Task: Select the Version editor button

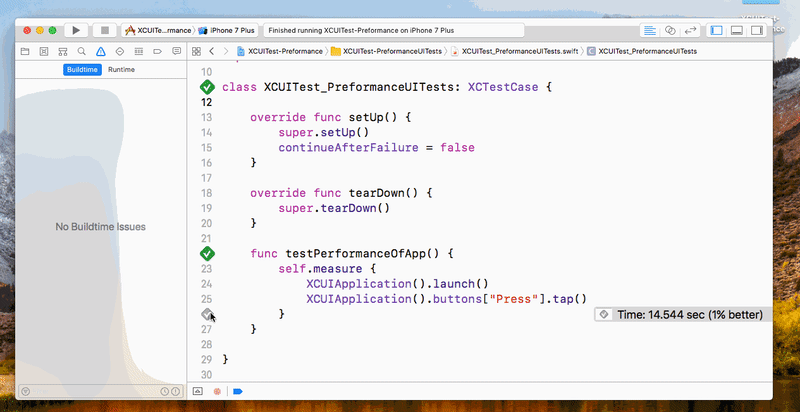Action: click(690, 31)
